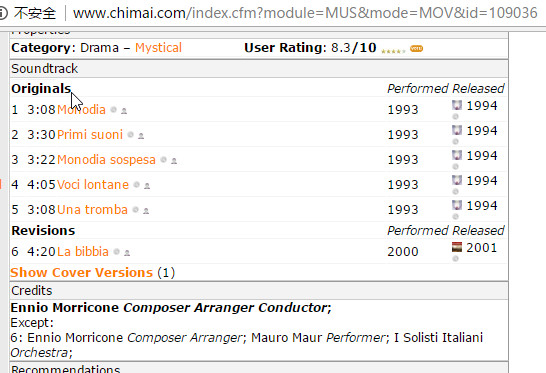Click the orange badge icon beside User Rating

pyautogui.click(x=416, y=48)
